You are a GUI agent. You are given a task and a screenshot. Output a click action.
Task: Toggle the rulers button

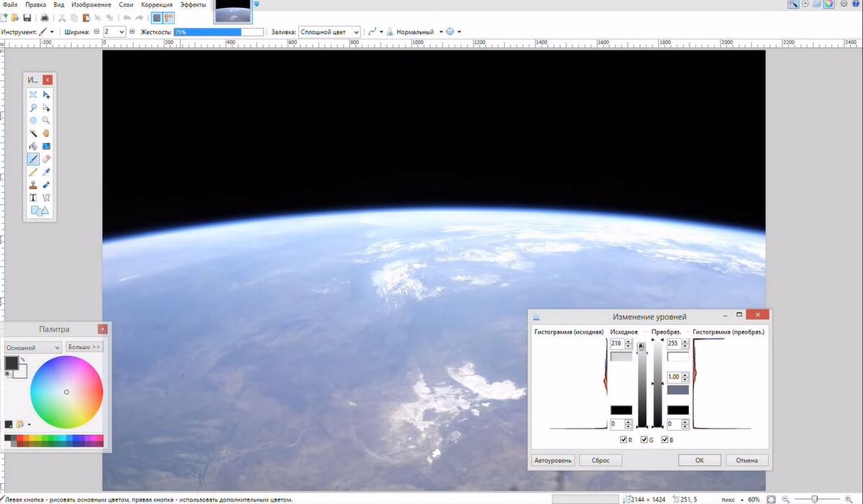168,17
